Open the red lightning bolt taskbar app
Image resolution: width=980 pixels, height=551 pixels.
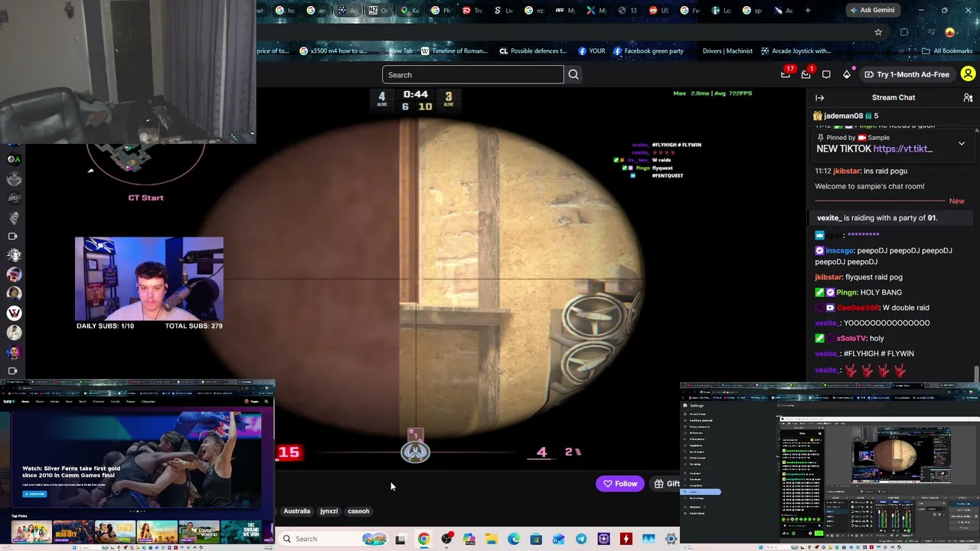tap(626, 539)
